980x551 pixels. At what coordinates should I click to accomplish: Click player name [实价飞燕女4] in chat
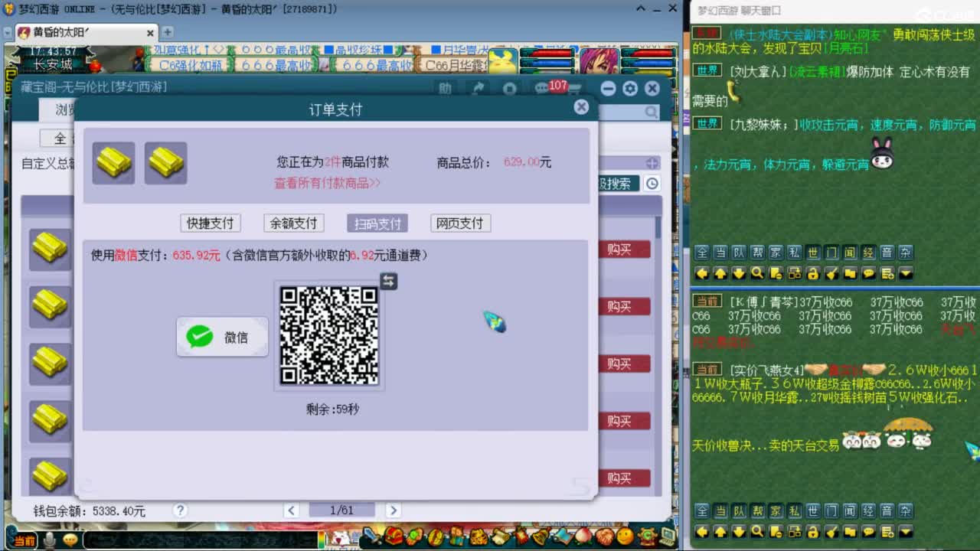click(766, 370)
